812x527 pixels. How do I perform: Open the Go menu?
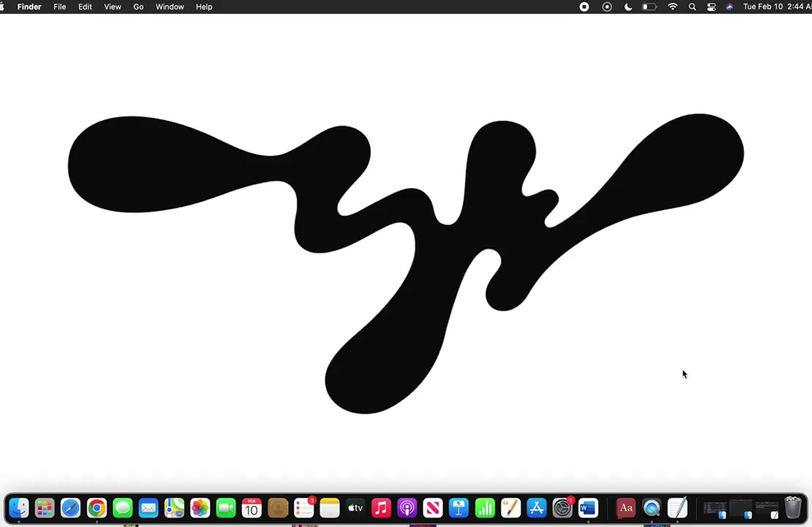pos(138,7)
